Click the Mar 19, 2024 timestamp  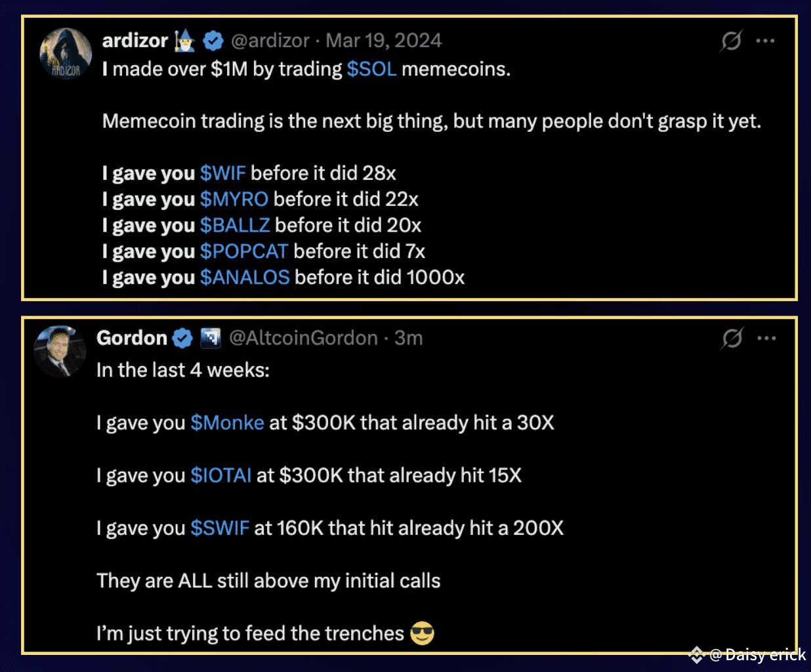383,40
